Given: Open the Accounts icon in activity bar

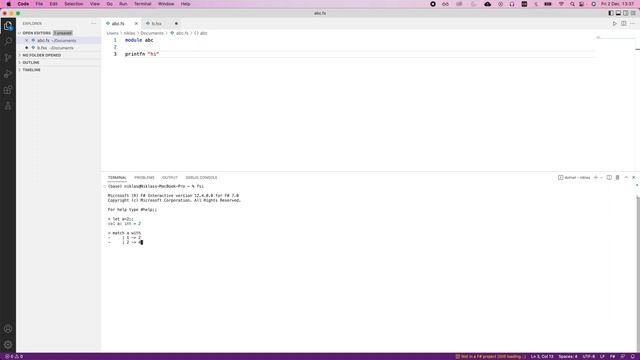Looking at the screenshot, I should [8, 329].
